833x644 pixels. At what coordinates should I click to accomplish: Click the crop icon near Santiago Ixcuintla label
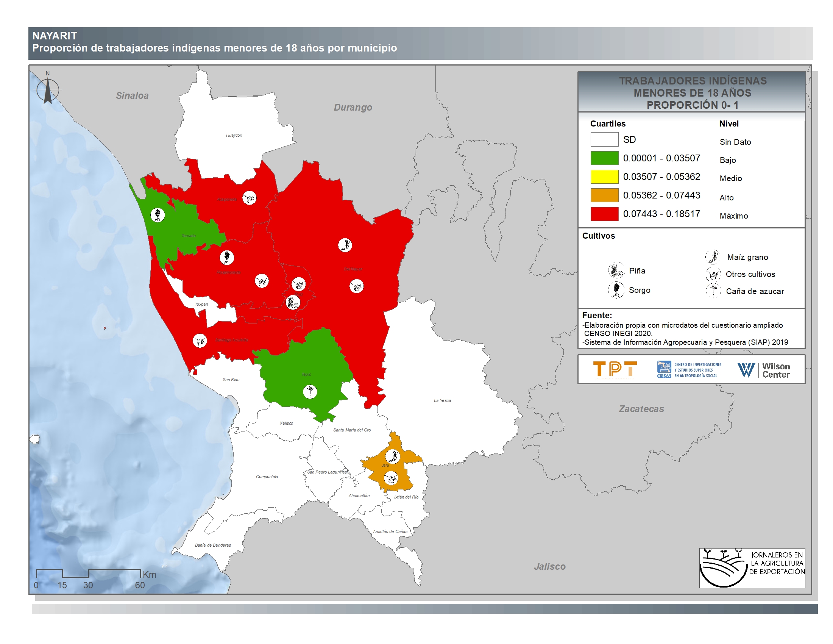point(200,340)
